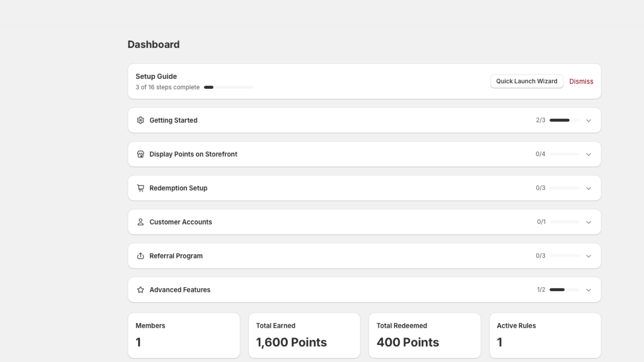Expand the Advanced Features chevron
The height and width of the screenshot is (362, 644).
point(588,290)
